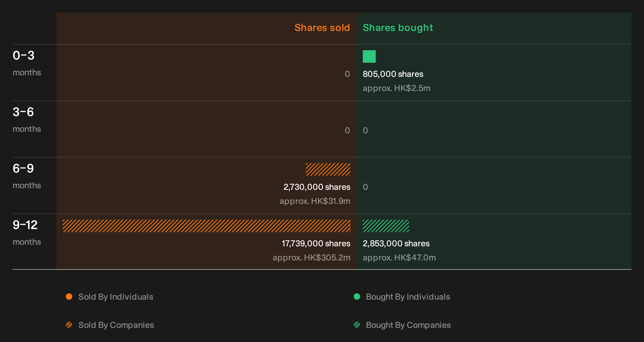Click the approx. HK$305.2m amount
644x342 pixels.
pyautogui.click(x=311, y=258)
